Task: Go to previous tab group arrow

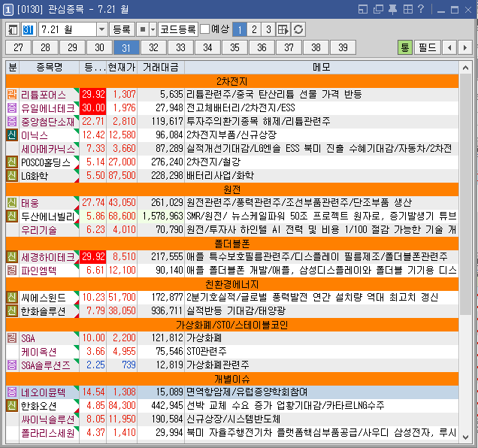Action: click(449, 47)
